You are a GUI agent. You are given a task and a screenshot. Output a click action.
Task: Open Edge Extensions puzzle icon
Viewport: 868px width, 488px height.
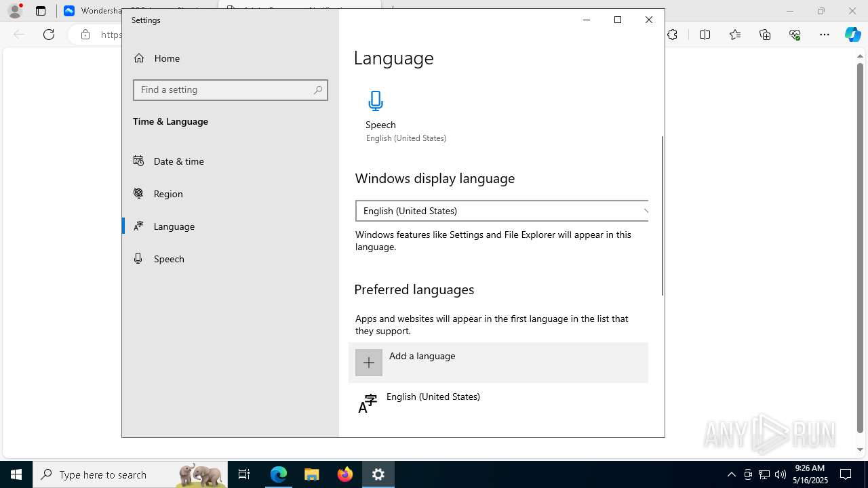tap(672, 35)
